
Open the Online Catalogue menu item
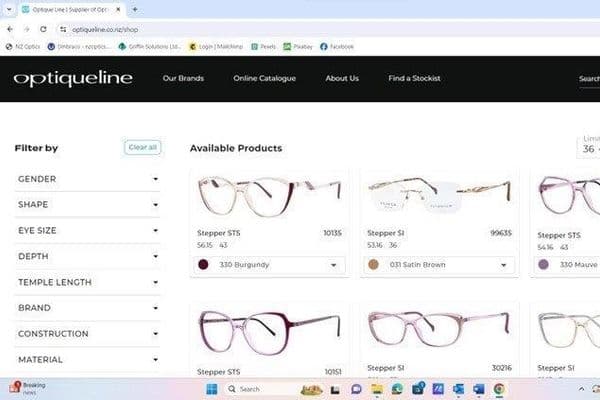264,78
